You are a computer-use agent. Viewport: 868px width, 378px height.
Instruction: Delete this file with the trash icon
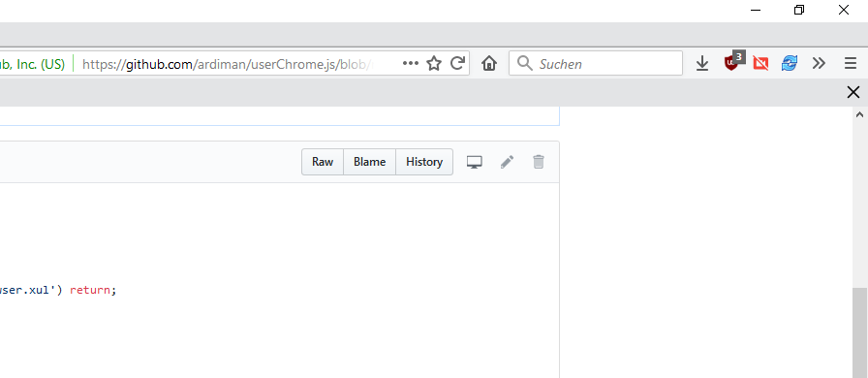[x=539, y=162]
